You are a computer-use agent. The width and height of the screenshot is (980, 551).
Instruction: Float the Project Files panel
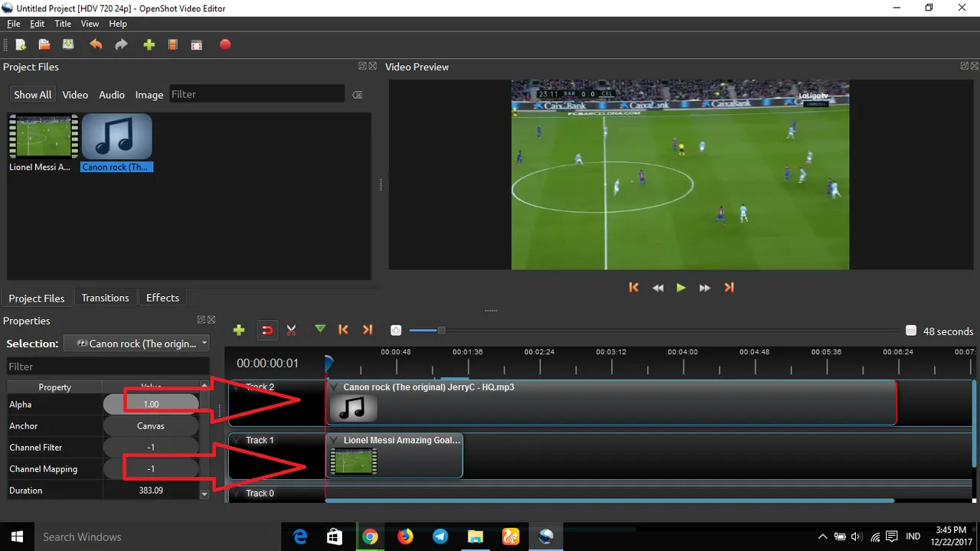pyautogui.click(x=362, y=67)
